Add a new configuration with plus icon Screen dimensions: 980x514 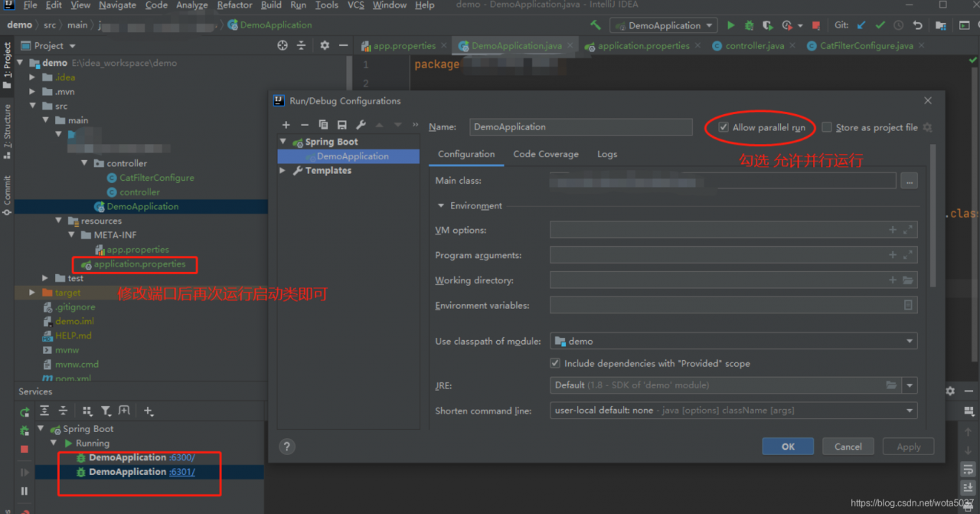tap(286, 125)
